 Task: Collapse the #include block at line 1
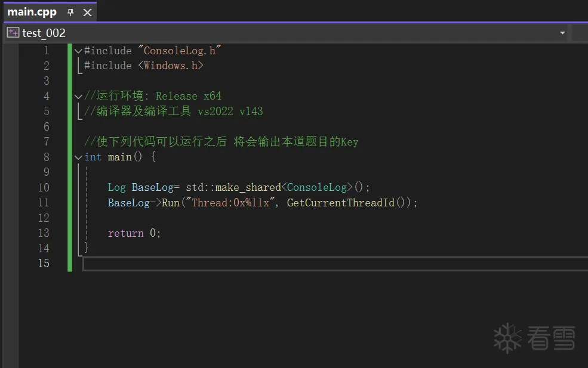pos(78,51)
